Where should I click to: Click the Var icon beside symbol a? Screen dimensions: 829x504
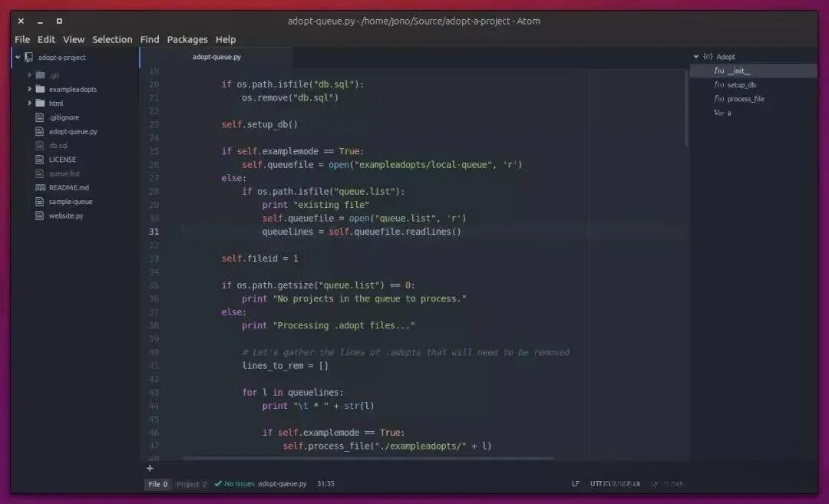point(719,113)
